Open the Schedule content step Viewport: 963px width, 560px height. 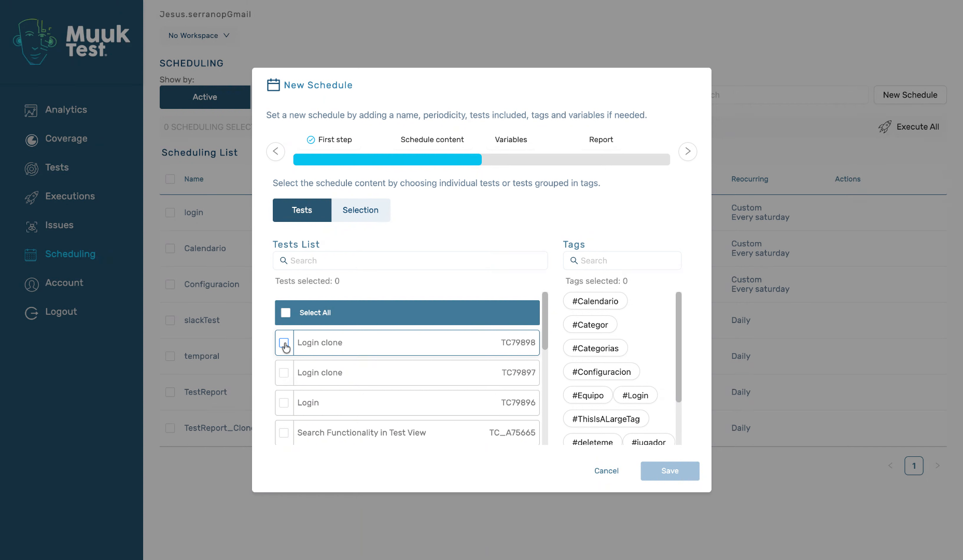tap(432, 139)
